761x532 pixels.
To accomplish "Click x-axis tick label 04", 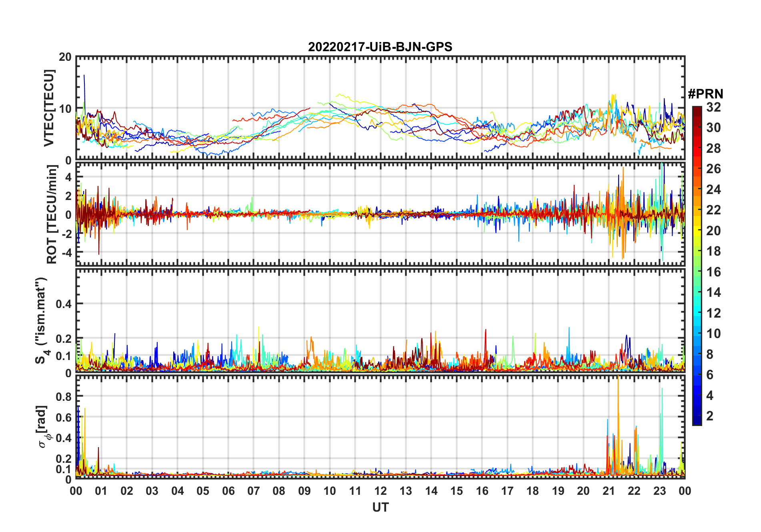I will [178, 491].
